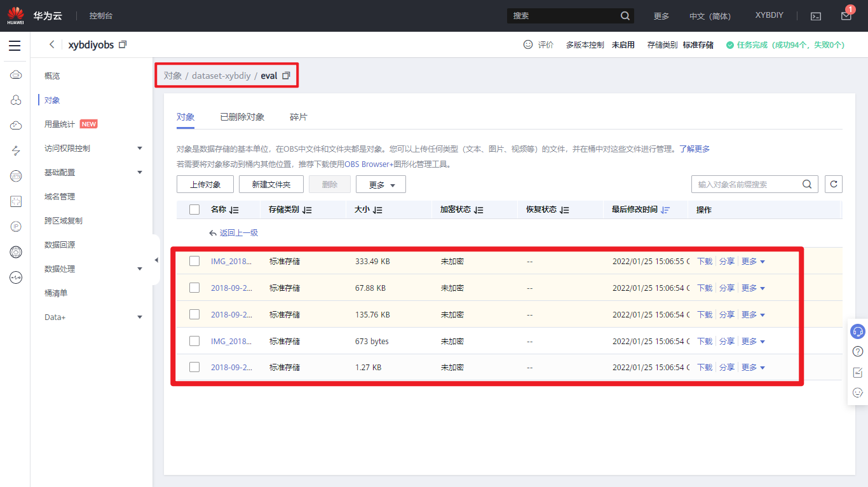Open the 控制台 link in top bar
The width and height of the screenshot is (868, 487).
point(101,16)
